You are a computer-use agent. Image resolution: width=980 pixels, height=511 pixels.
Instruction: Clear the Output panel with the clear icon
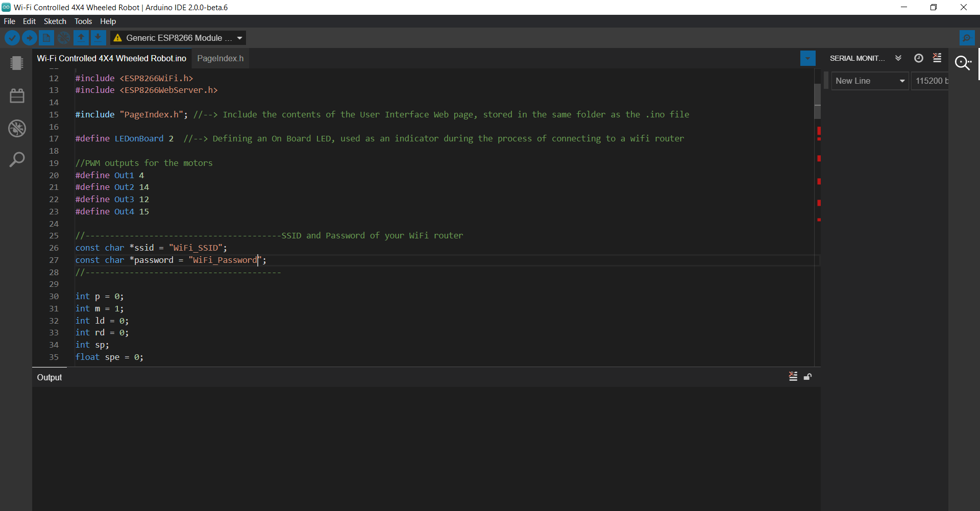pyautogui.click(x=793, y=376)
